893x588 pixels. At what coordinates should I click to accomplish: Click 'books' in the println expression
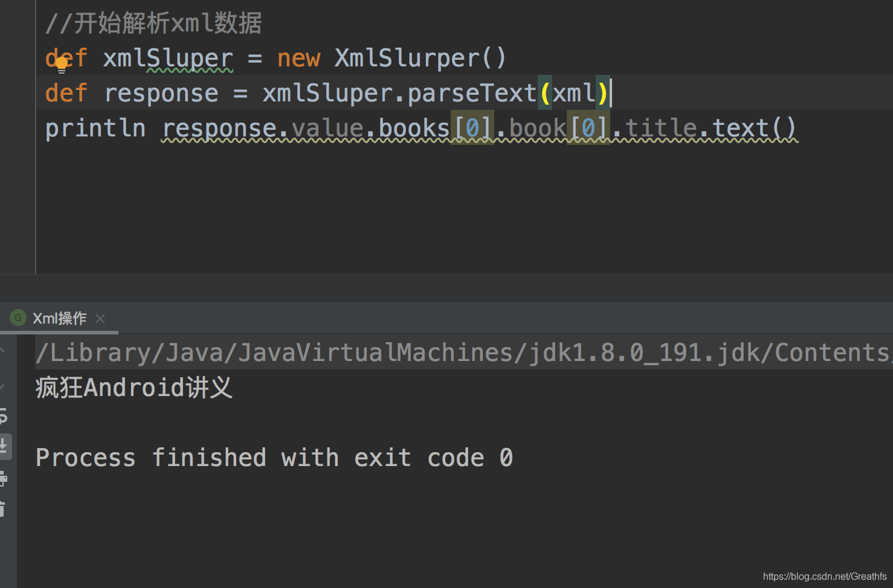click(414, 129)
